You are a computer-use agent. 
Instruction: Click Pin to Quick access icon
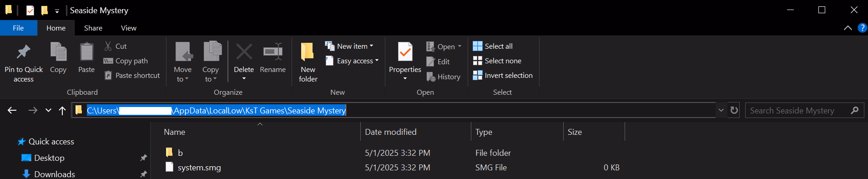pos(23,52)
